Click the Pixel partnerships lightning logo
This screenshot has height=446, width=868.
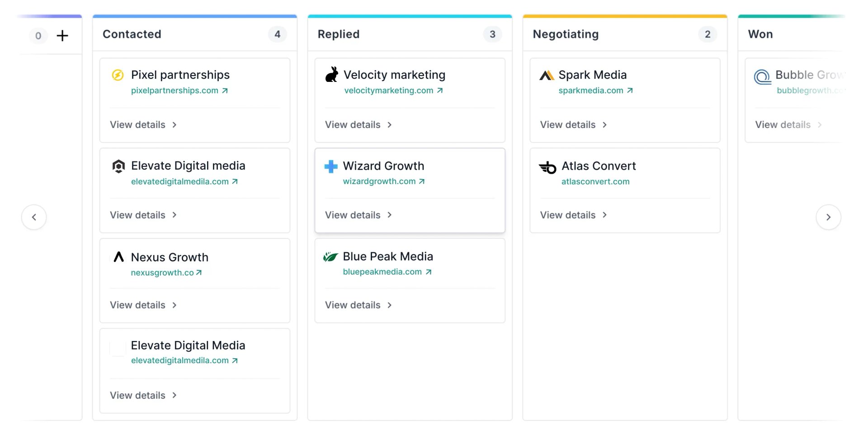[118, 75]
